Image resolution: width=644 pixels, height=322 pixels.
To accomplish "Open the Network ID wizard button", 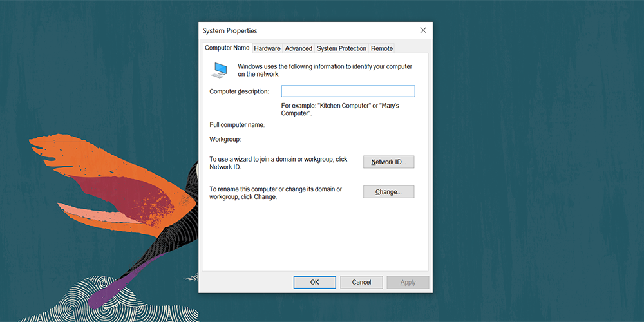I will tap(388, 162).
